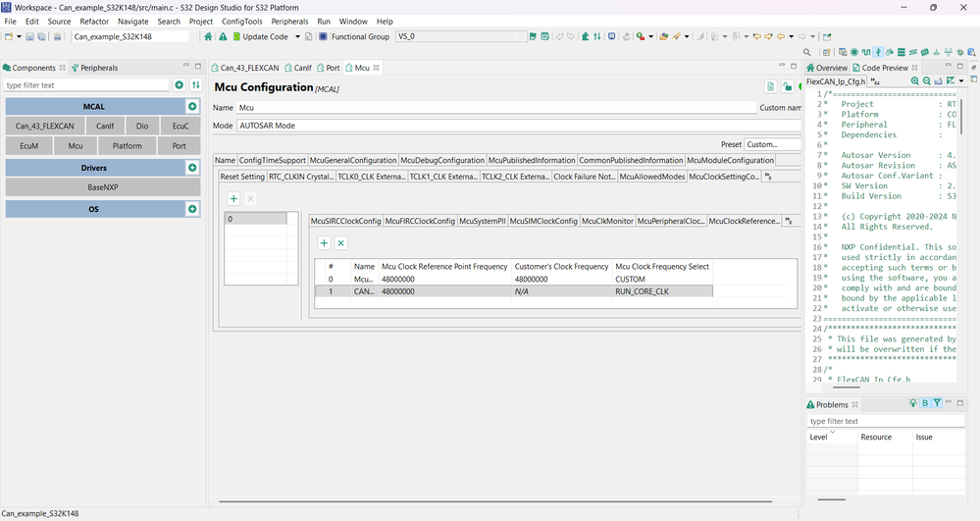
Task: Select the Can_43_FLEXCAN component button
Action: pyautogui.click(x=45, y=126)
